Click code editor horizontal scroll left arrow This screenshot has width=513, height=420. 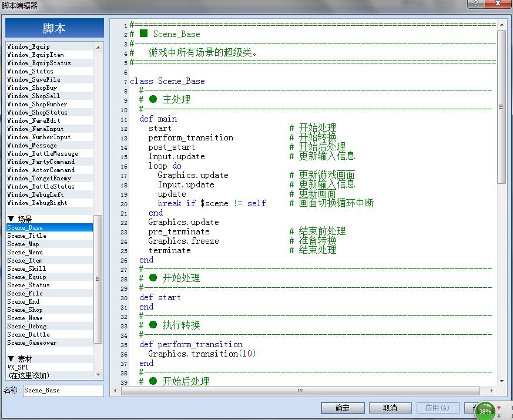tap(115, 391)
